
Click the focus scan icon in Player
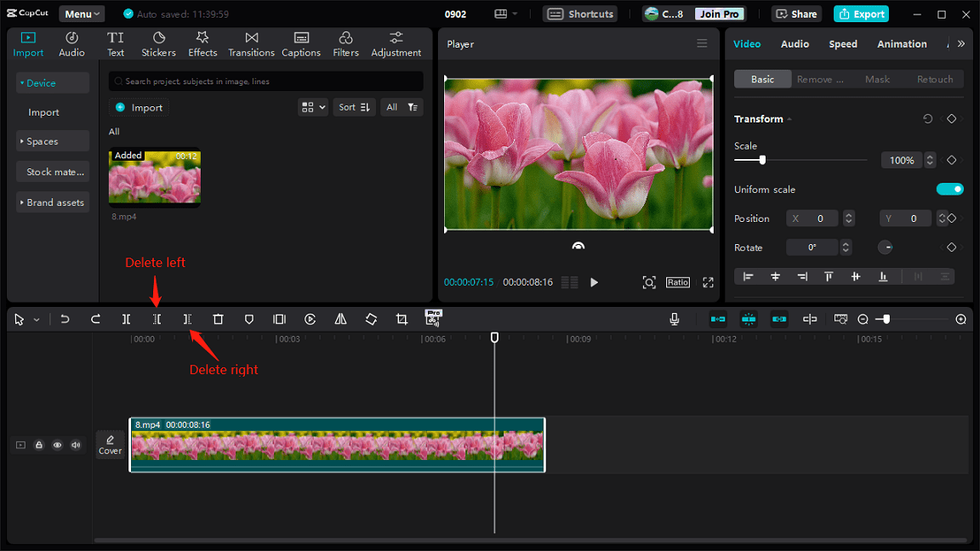tap(649, 282)
